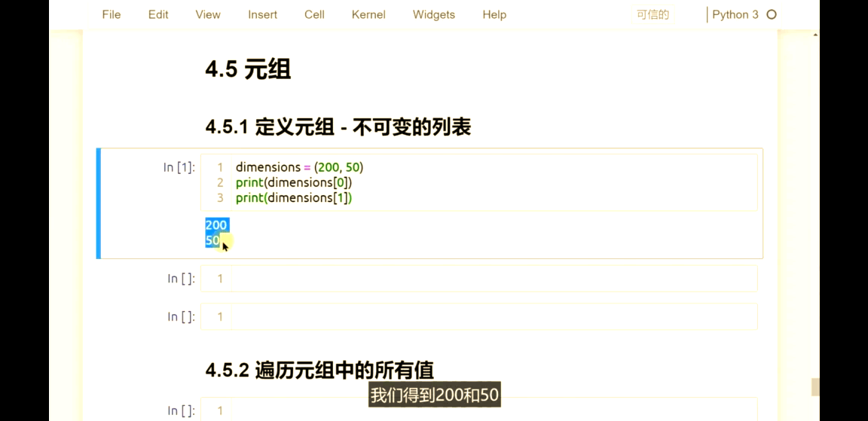
Task: Click code line print(dimensions[0])
Action: (294, 182)
